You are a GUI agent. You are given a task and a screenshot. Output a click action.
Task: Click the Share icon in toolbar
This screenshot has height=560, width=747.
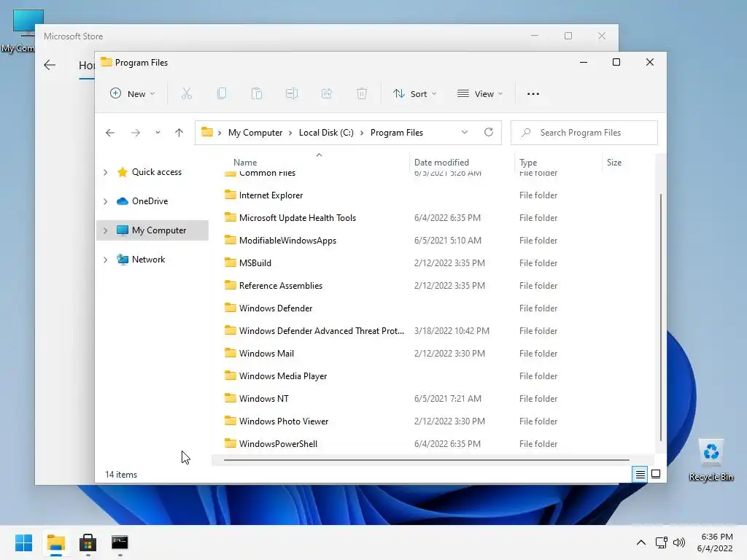(x=327, y=94)
